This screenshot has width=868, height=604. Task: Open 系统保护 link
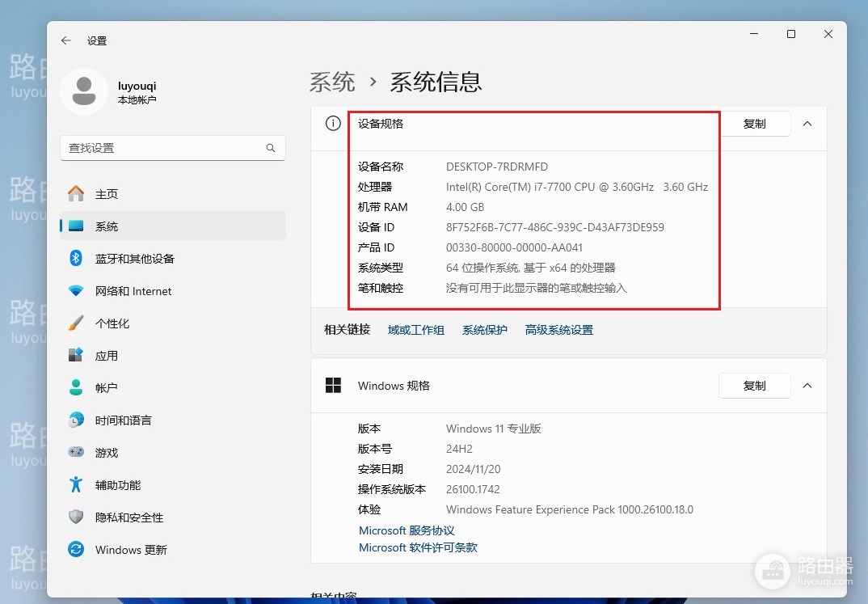pos(484,330)
